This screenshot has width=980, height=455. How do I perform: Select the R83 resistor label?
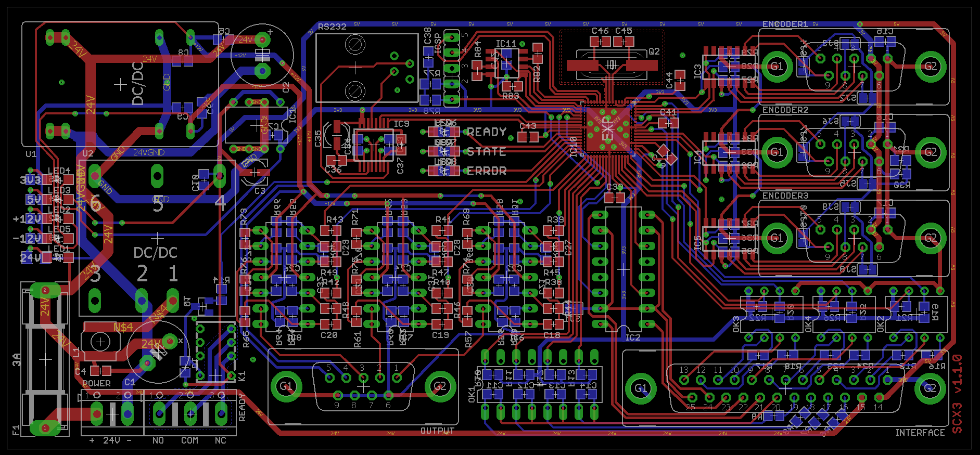511,96
